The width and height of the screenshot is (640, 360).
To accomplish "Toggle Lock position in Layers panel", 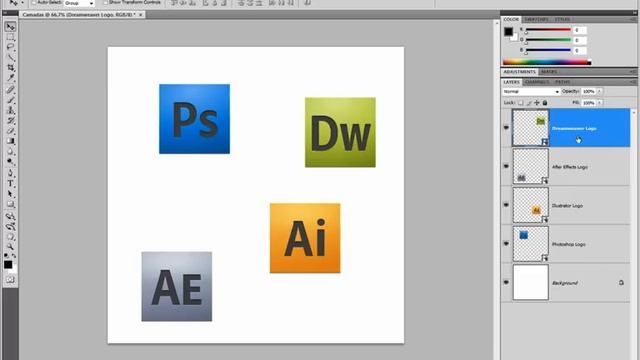I will click(x=537, y=103).
